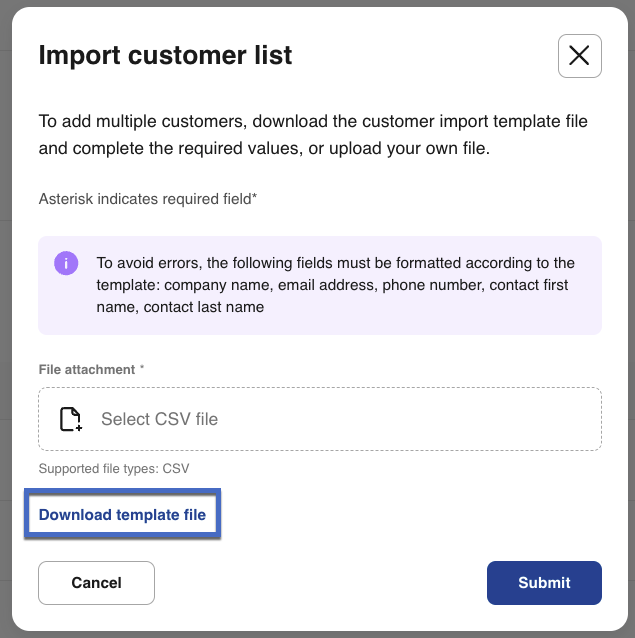635x638 pixels.
Task: Download the template file via link
Action: tap(122, 515)
